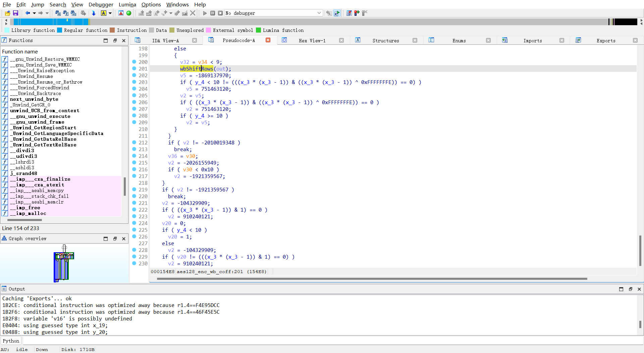The image size is (644, 353).
Task: Open the Lumina menu
Action: tap(127, 4)
